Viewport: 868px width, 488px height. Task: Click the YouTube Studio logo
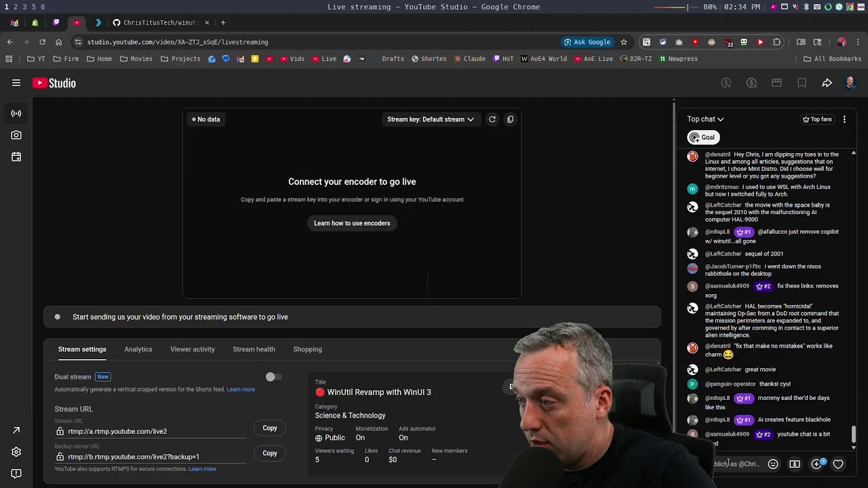[x=54, y=83]
